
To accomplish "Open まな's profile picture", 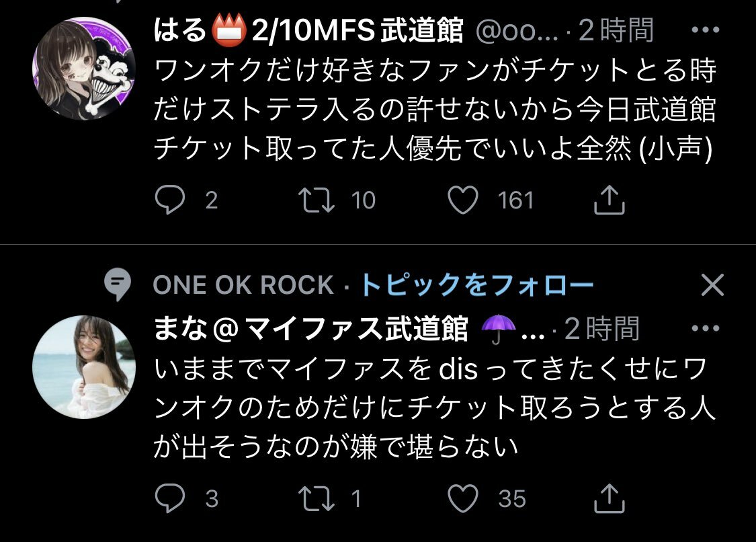I will coord(83,366).
